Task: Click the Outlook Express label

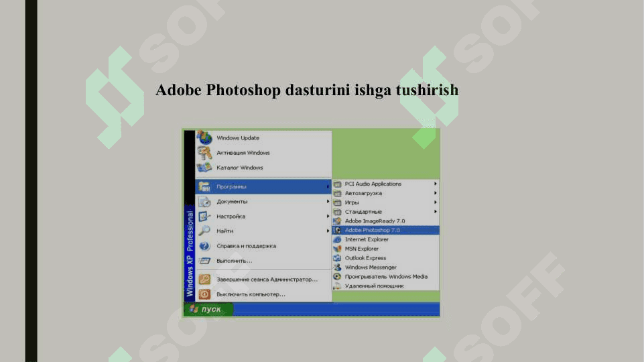Action: tap(365, 258)
